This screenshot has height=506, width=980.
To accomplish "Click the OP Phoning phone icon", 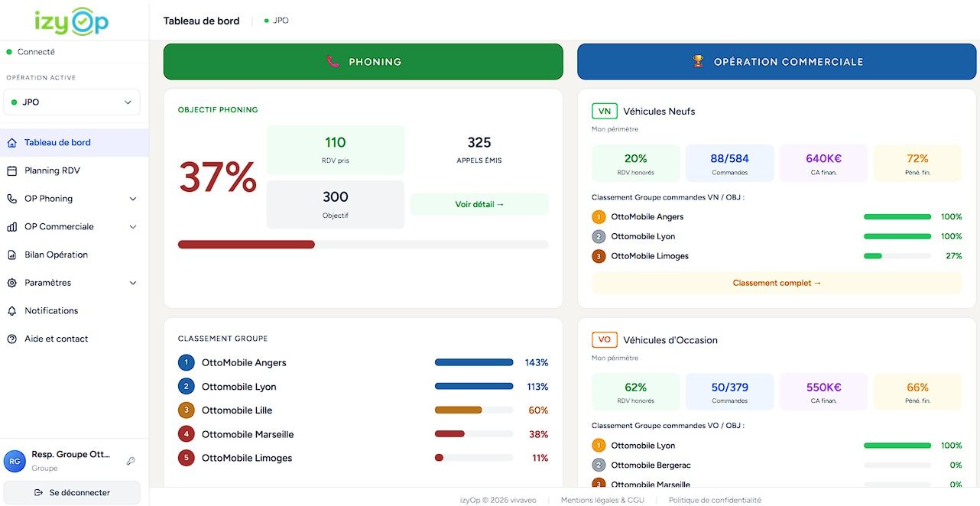I will (x=11, y=199).
